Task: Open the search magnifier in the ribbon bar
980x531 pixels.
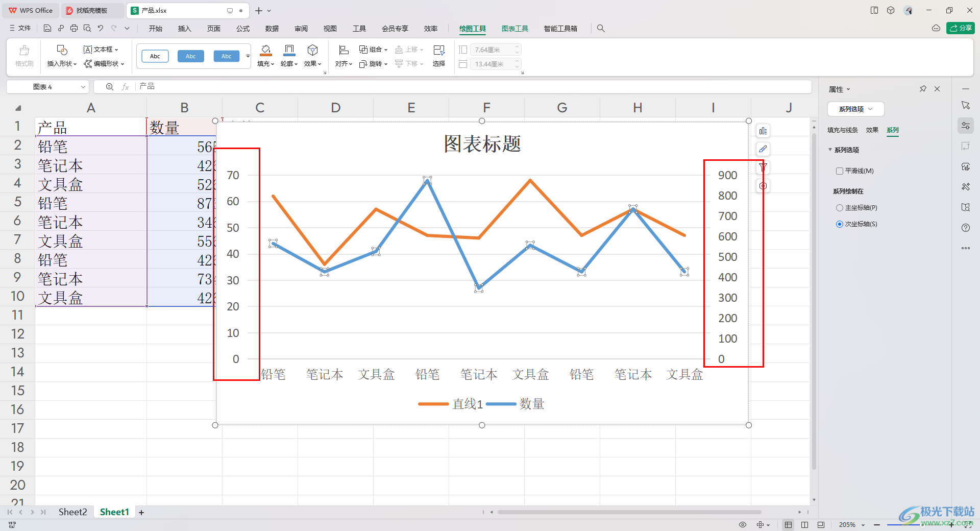Action: point(601,29)
